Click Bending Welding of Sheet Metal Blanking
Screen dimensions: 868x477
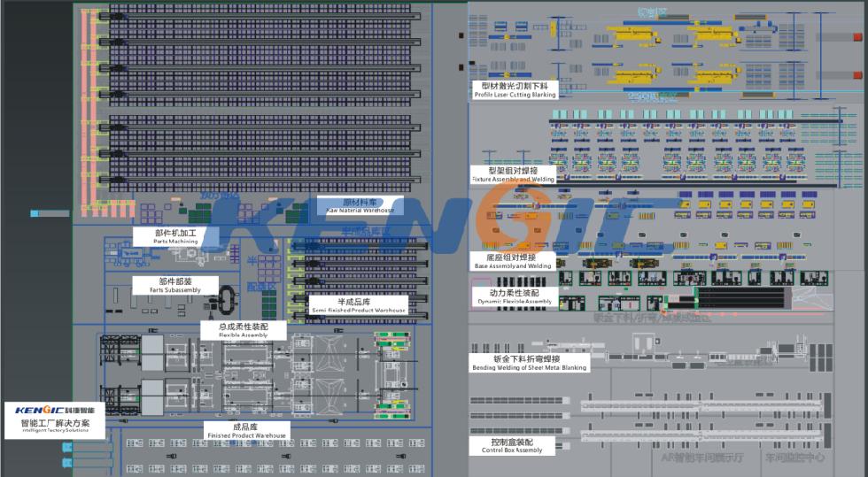[x=528, y=363]
